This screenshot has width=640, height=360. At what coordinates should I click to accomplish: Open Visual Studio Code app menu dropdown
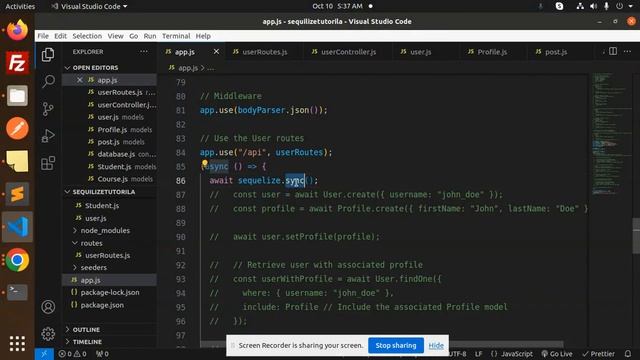point(89,6)
